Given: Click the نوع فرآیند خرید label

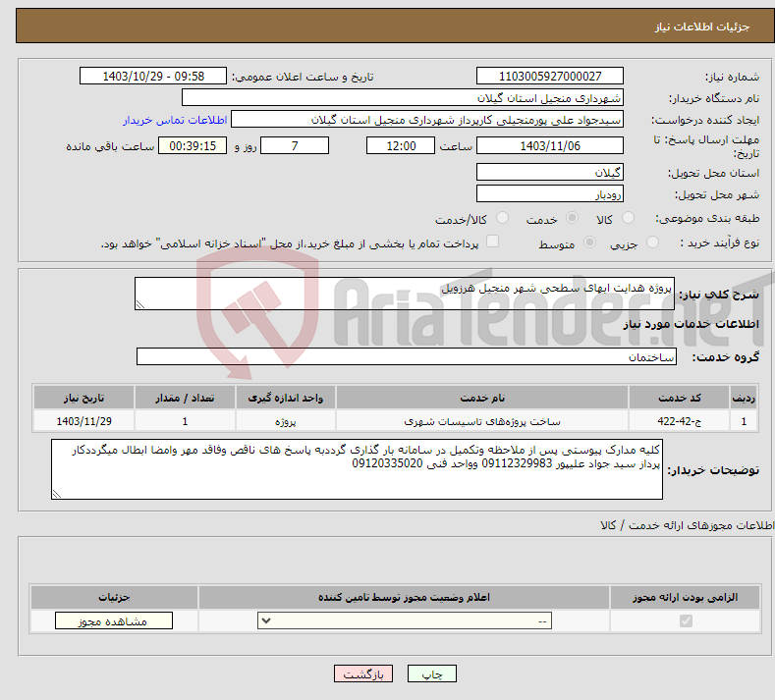Looking at the screenshot, I should tap(720, 242).
